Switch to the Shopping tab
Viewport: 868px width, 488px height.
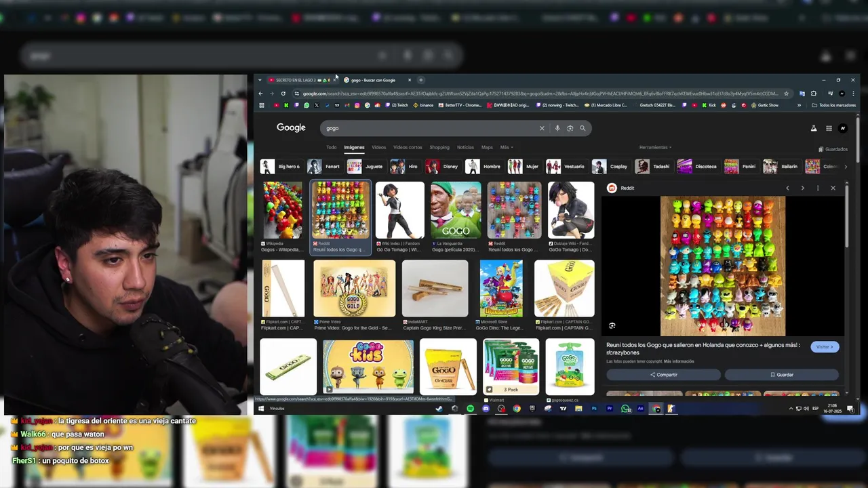[439, 147]
